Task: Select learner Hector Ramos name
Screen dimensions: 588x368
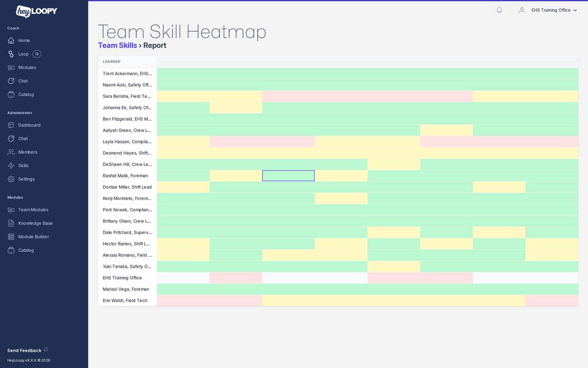Action: pyautogui.click(x=127, y=244)
